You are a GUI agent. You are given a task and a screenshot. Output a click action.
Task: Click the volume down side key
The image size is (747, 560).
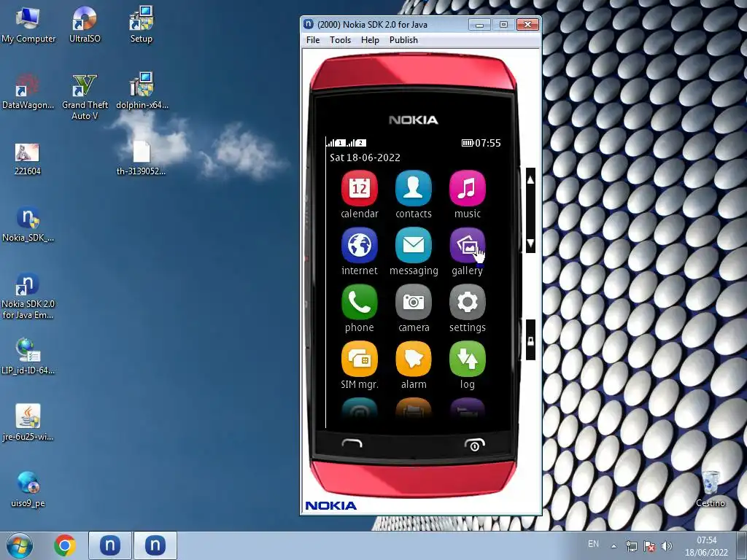tap(530, 244)
